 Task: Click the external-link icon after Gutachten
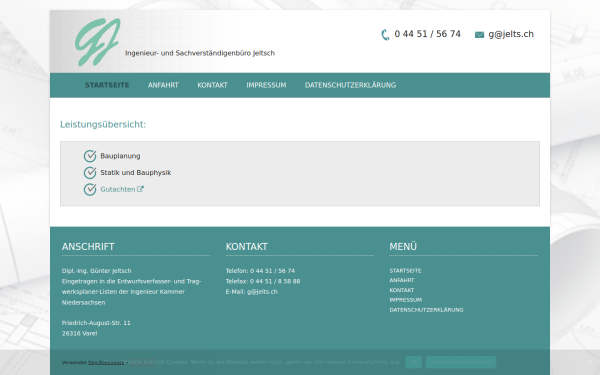(x=140, y=189)
